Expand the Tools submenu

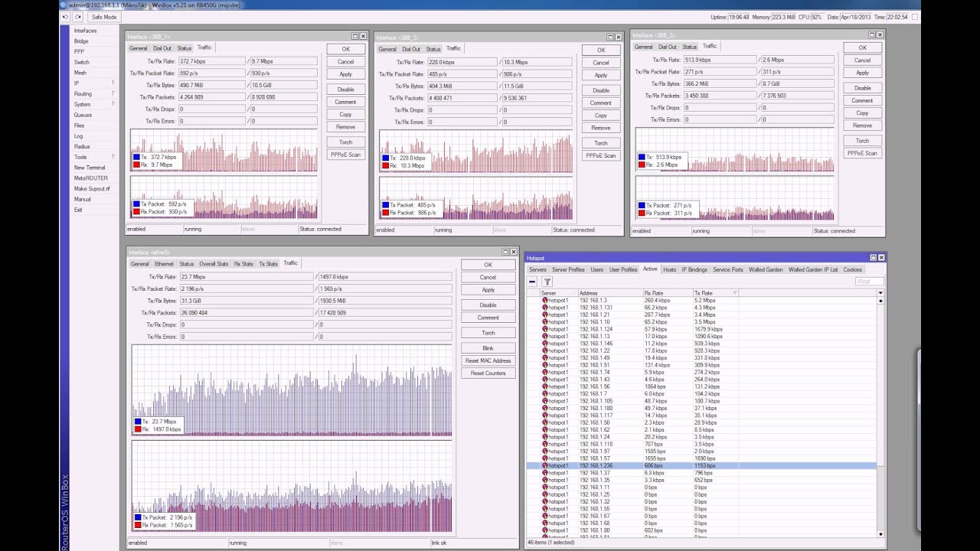click(113, 157)
